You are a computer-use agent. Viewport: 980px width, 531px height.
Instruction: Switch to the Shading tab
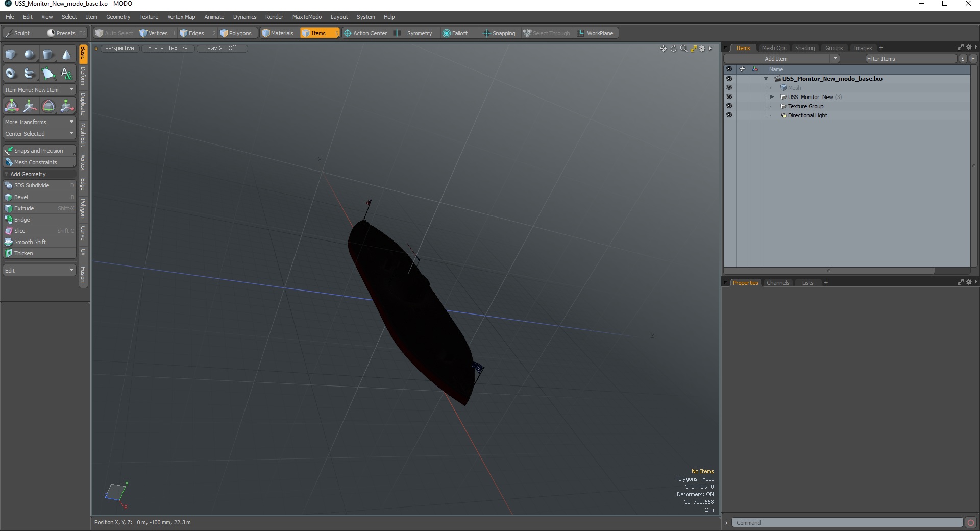804,48
